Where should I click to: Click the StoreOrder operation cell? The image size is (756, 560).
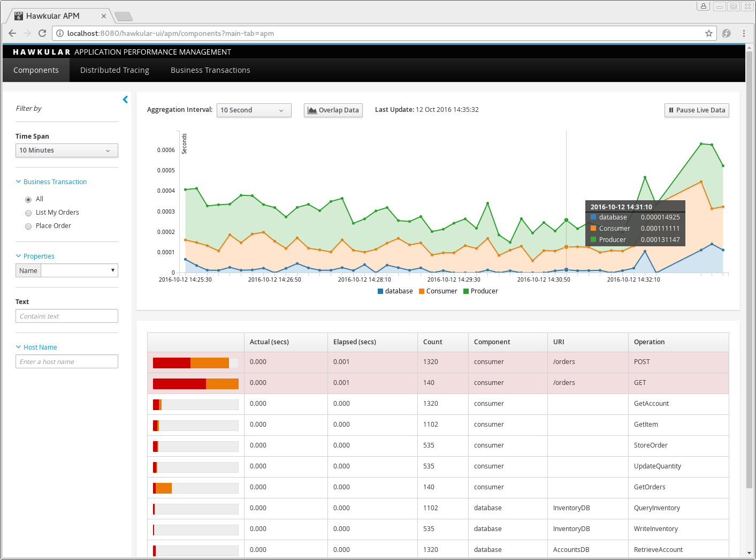pyautogui.click(x=678, y=446)
